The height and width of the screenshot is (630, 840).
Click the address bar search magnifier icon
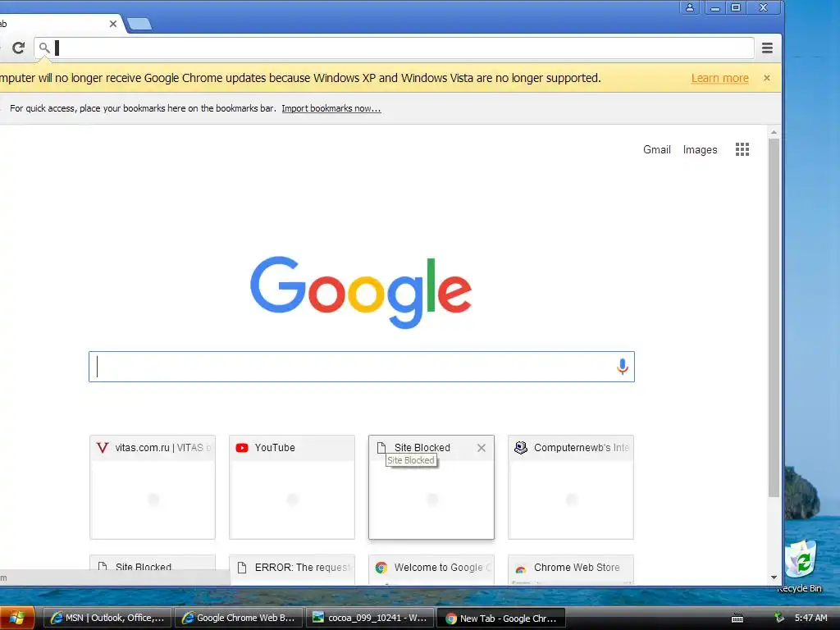click(x=44, y=48)
